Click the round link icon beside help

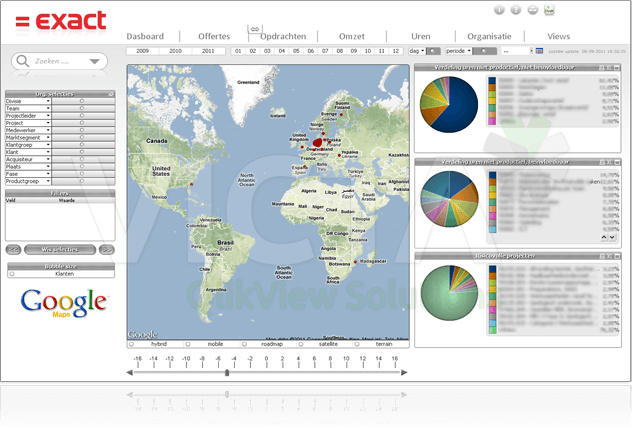(532, 10)
